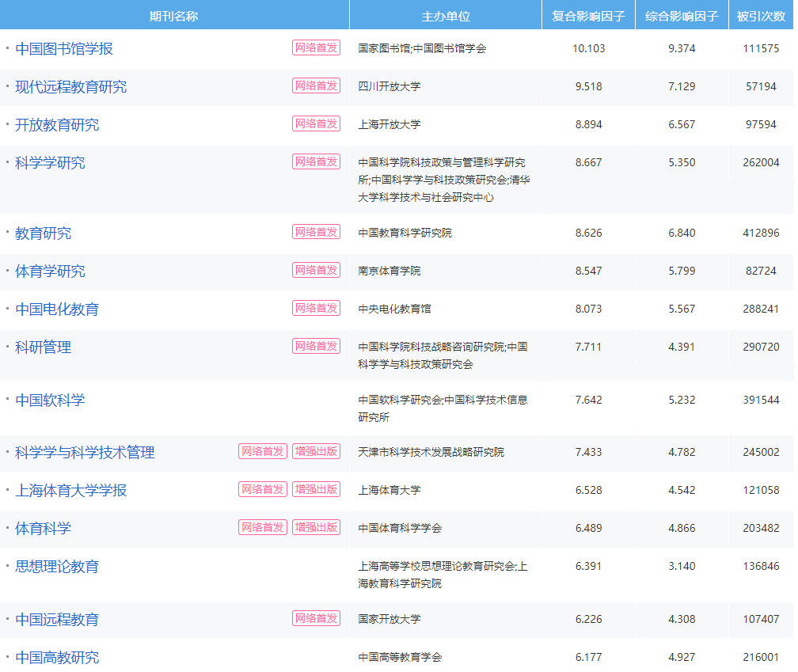Screen dimensions: 798x672
Task: Open journal 中国软科学
Action: [50, 401]
